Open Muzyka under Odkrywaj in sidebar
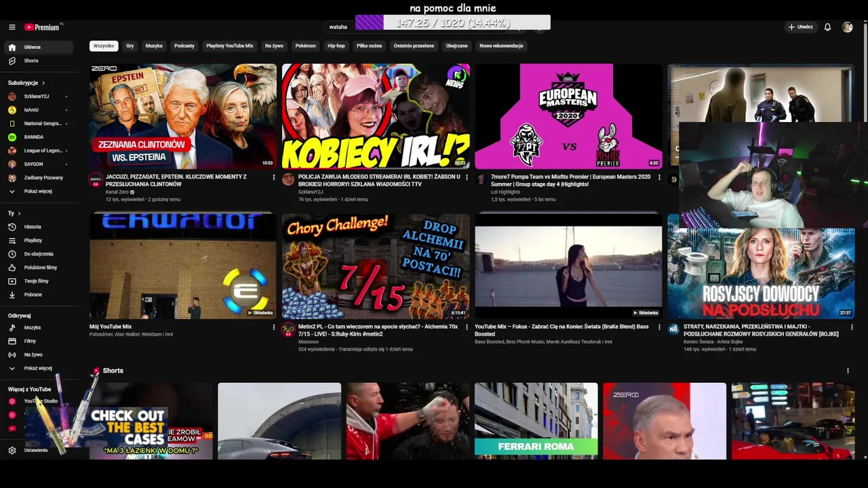The width and height of the screenshot is (868, 488). pyautogui.click(x=39, y=328)
